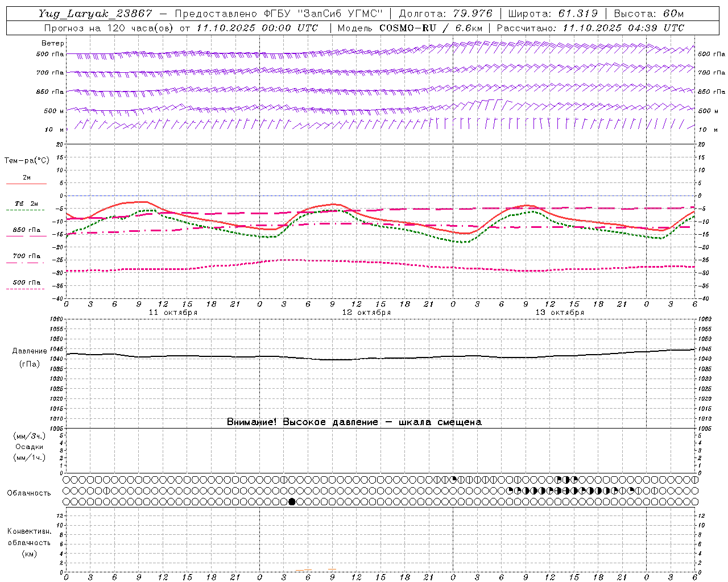Viewport: 728px width, 582px height.
Task: Click the "Тем-ра(°C)" axis label
Action: pos(27,161)
